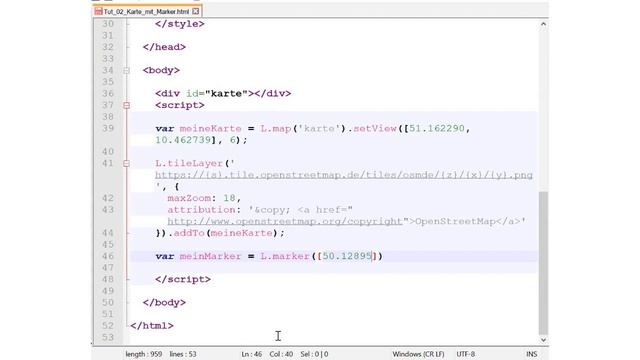Click the </head> tag on line 32

point(164,47)
